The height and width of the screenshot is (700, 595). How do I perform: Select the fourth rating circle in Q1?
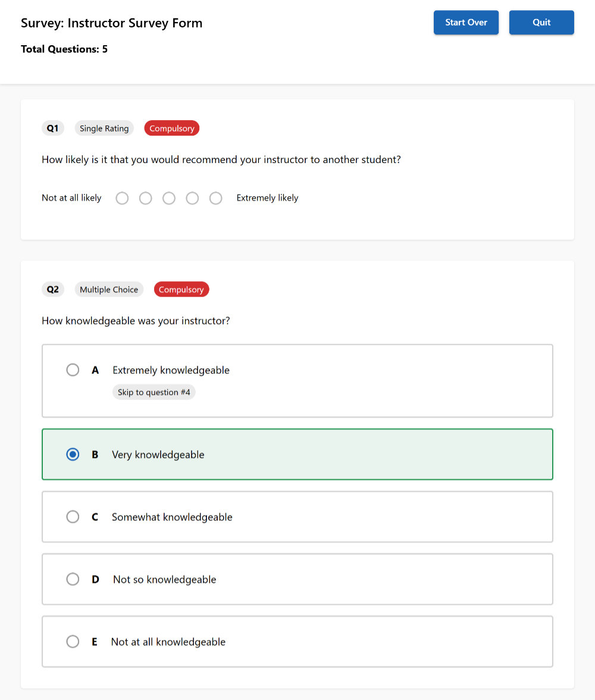(192, 198)
